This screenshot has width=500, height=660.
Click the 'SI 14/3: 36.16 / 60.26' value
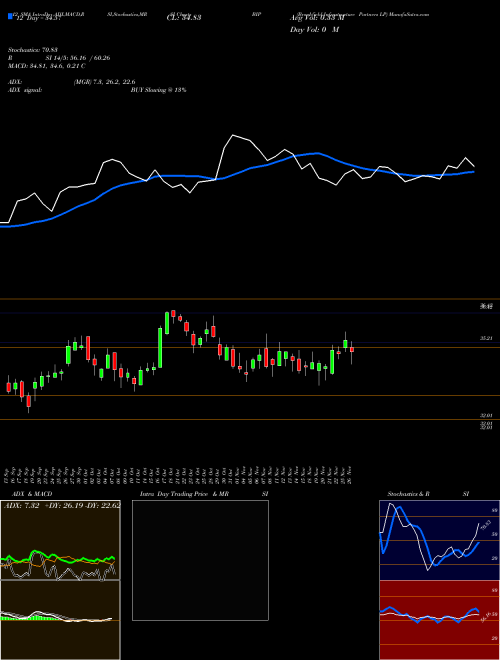[78, 58]
